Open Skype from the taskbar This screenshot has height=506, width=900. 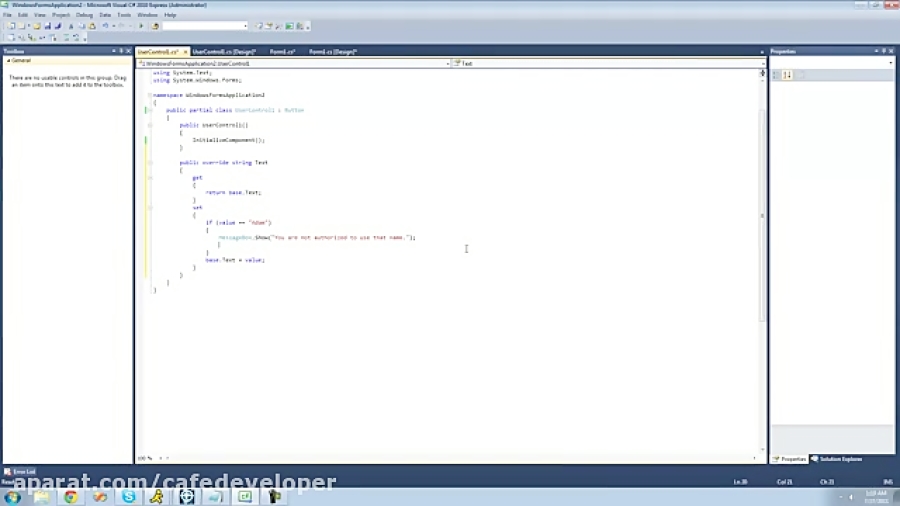[129, 496]
